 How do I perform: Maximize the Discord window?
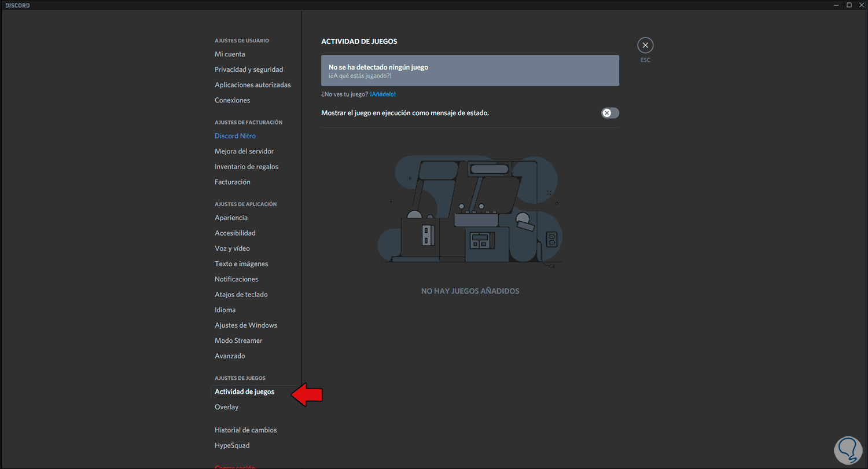tap(849, 5)
